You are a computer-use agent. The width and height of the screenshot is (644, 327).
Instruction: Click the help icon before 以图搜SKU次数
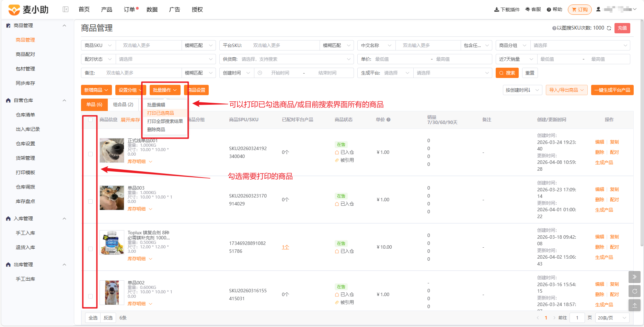[x=554, y=28]
